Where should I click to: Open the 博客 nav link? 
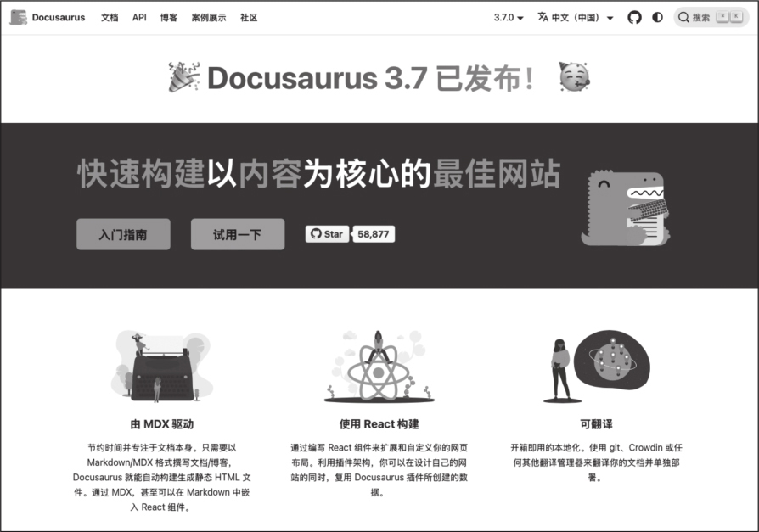[x=169, y=17]
